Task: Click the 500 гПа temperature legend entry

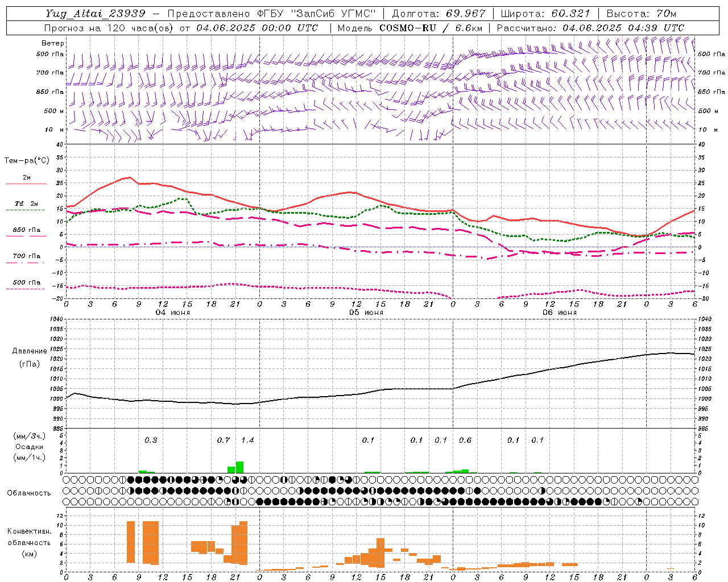Action: (x=27, y=282)
